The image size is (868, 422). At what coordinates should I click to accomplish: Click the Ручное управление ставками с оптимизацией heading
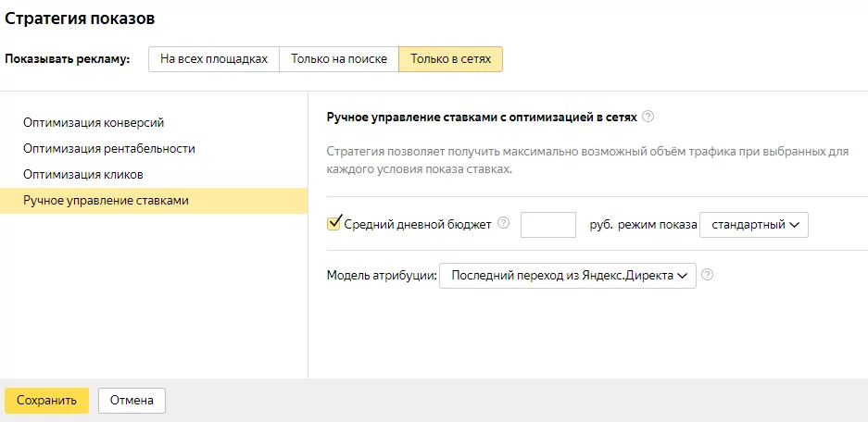pos(482,118)
